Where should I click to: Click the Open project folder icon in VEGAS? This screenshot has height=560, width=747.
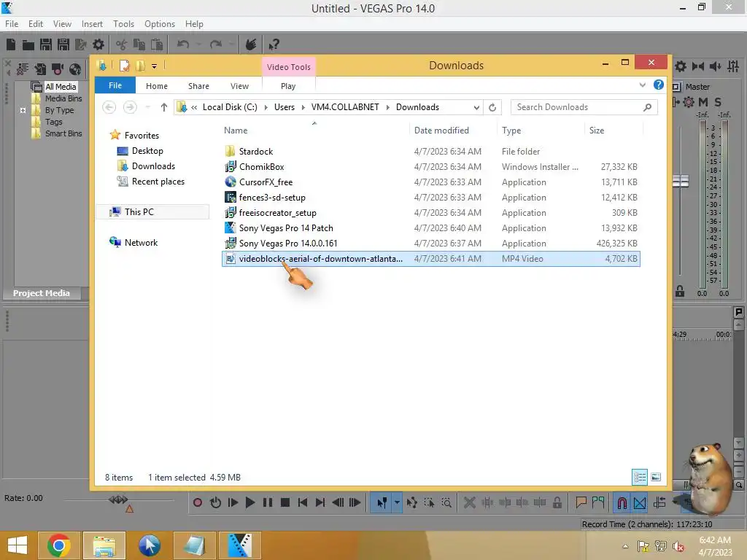[28, 44]
